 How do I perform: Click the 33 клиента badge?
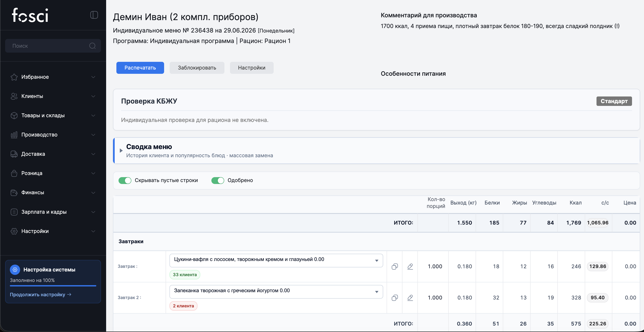pyautogui.click(x=185, y=274)
